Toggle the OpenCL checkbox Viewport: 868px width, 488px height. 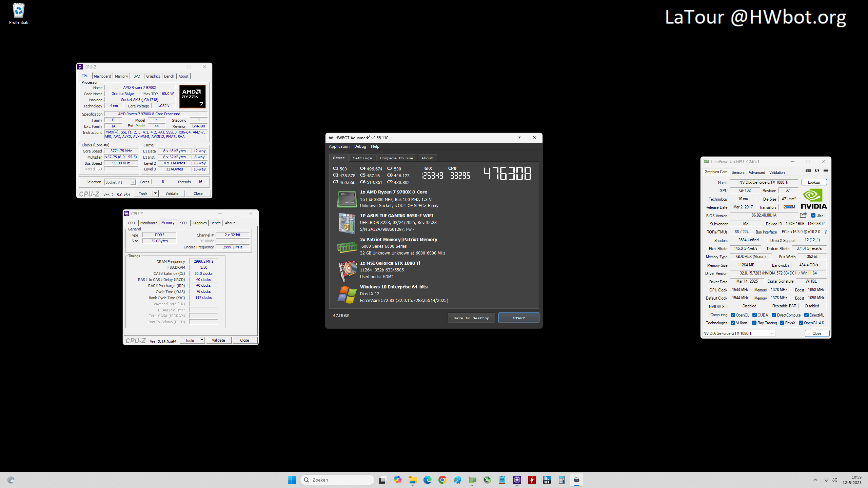(x=733, y=315)
